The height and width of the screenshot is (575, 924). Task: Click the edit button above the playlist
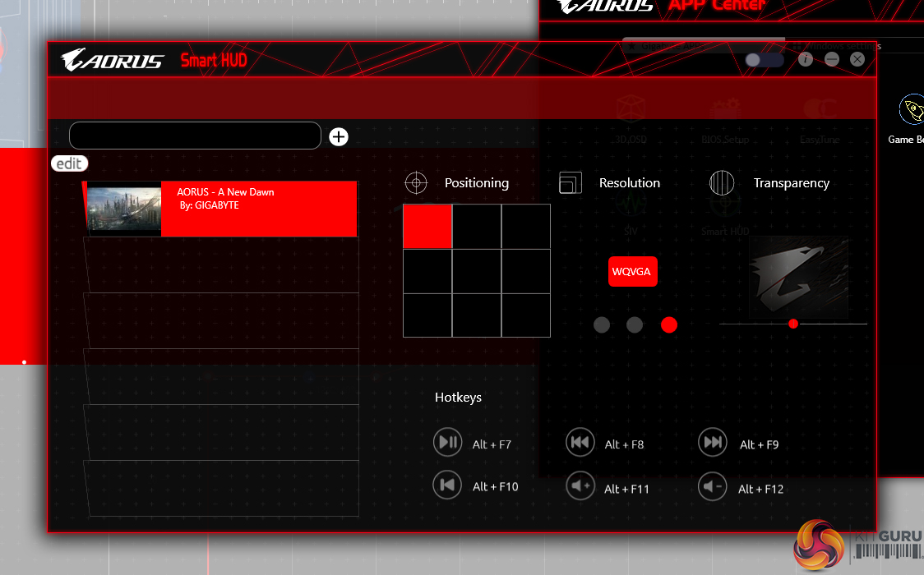(x=70, y=163)
